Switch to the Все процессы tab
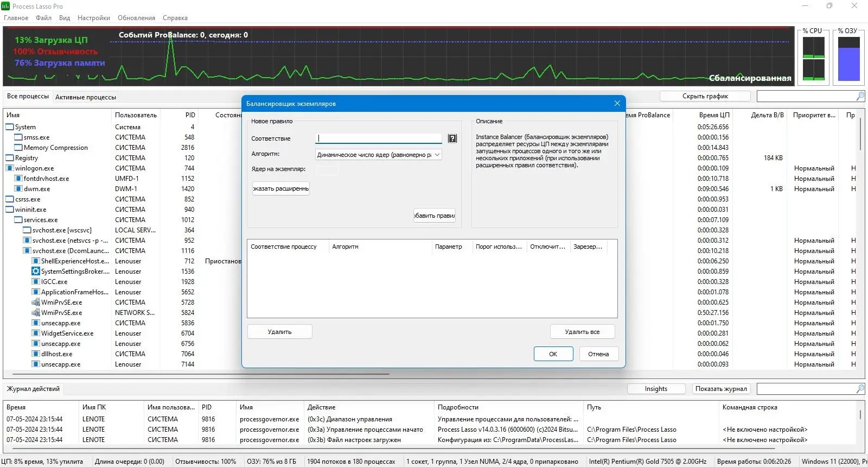868x467 pixels. (28, 96)
